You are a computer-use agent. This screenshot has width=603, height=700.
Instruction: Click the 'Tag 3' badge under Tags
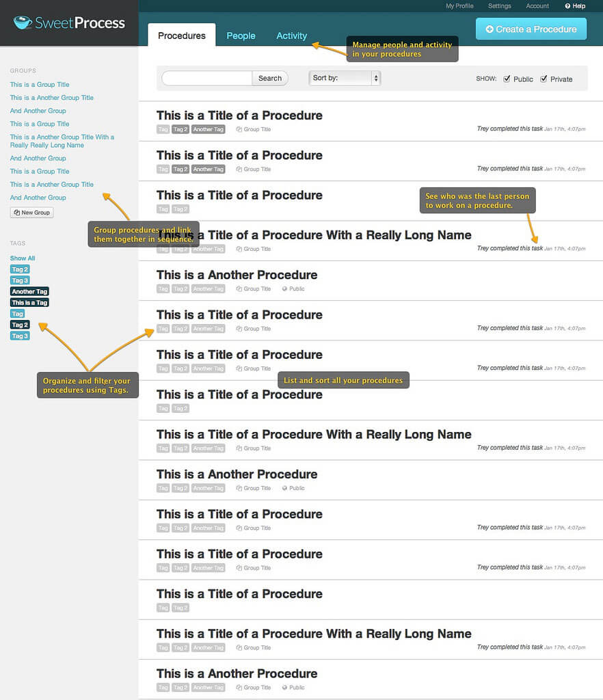point(19,280)
